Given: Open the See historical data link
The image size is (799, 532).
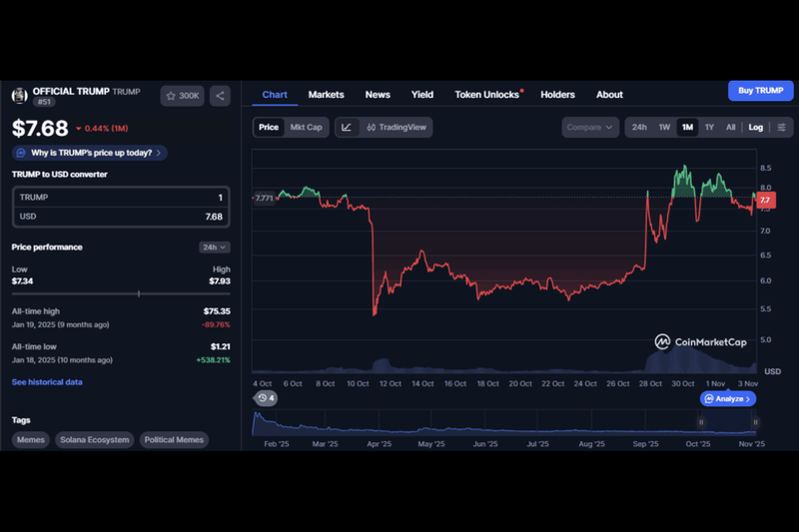Looking at the screenshot, I should (47, 382).
